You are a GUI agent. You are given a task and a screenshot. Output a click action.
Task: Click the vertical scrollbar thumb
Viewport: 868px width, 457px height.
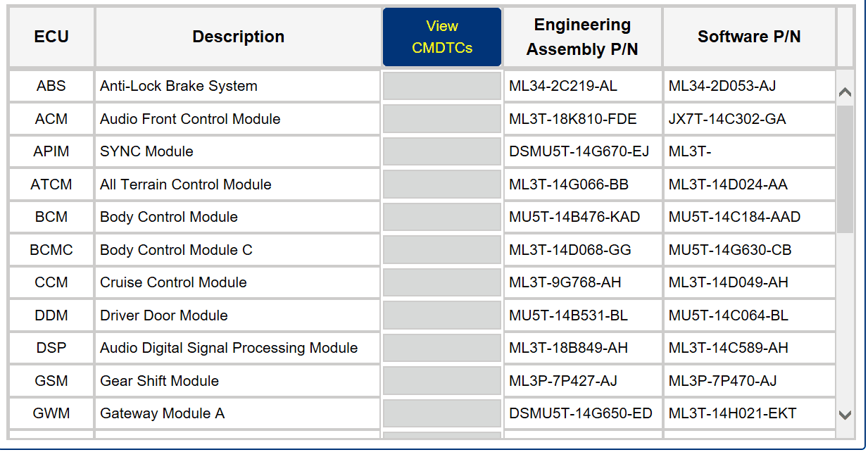[845, 169]
